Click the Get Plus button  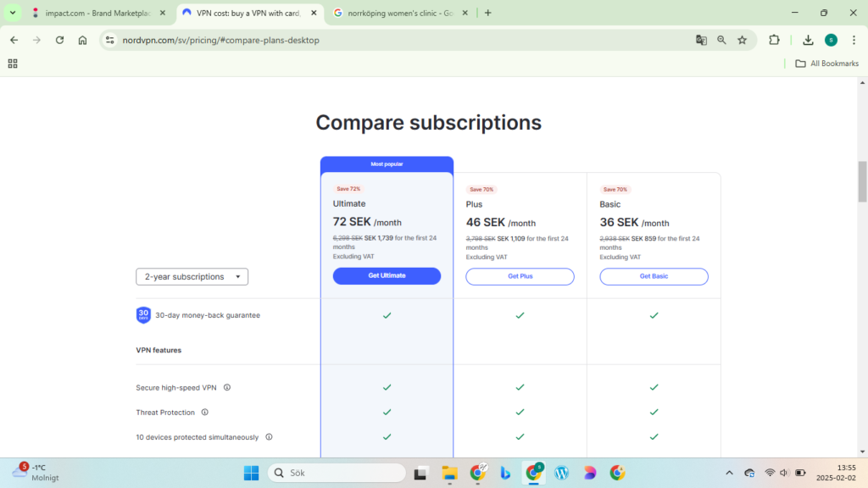(x=520, y=276)
